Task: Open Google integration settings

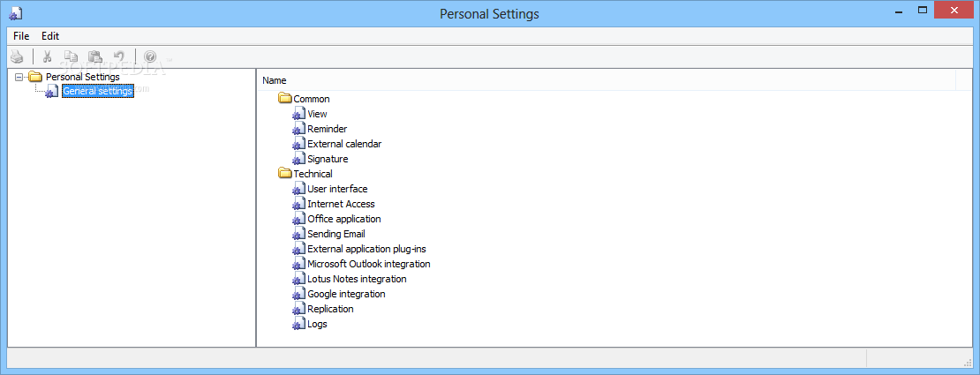Action: coord(346,294)
